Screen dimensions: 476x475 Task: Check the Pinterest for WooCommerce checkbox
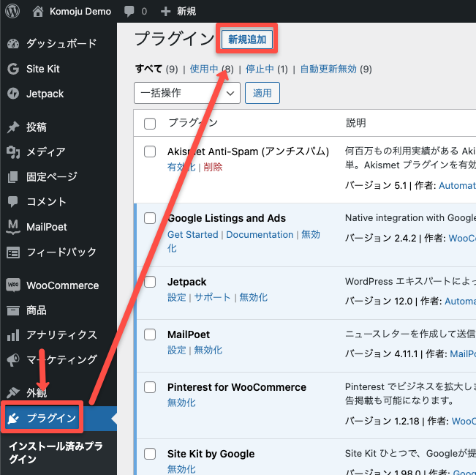150,387
